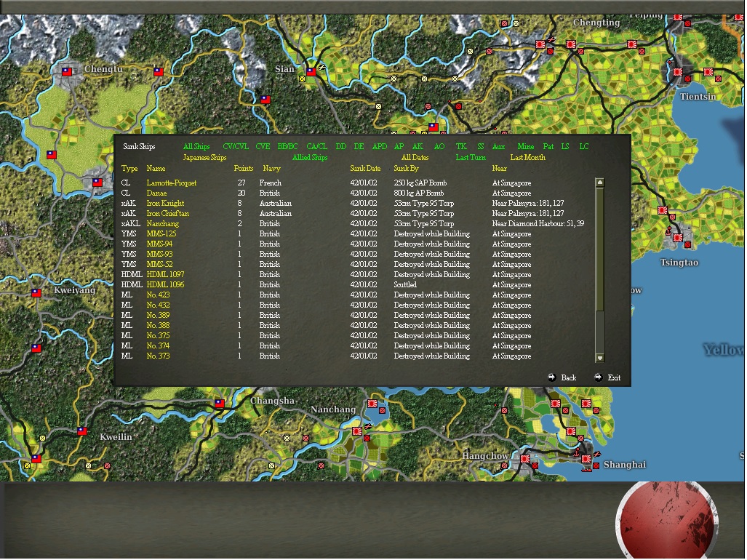Image resolution: width=747 pixels, height=560 pixels.
Task: Click the Chinese flag at Chengtu
Action: click(x=67, y=72)
